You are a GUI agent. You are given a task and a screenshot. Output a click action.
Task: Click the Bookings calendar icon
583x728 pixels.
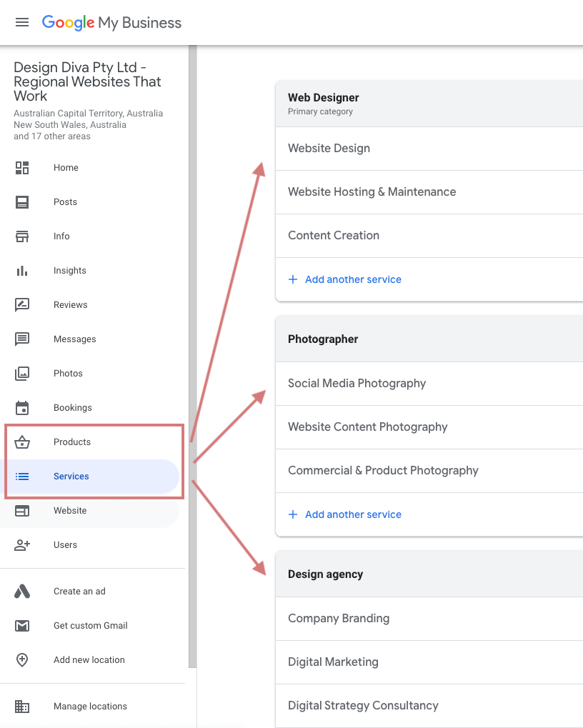22,408
